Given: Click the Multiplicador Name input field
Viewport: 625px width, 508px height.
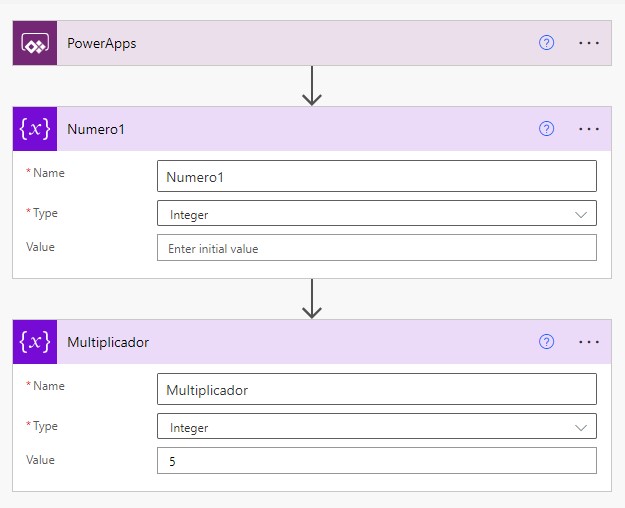Looking at the screenshot, I should (376, 390).
